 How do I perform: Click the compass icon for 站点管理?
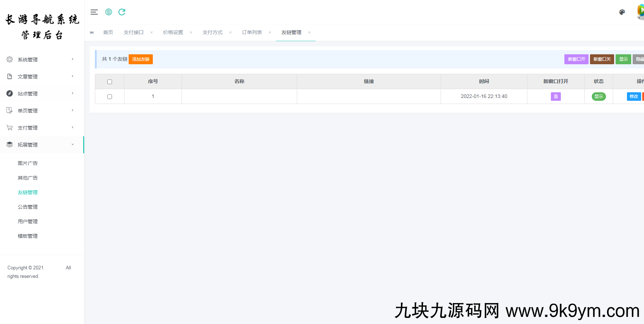click(x=10, y=93)
